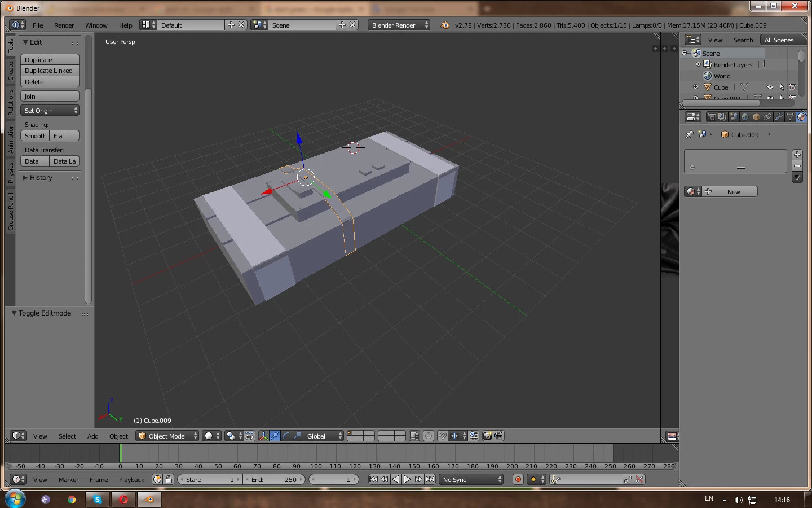Screen dimensions: 812x508
Task: Toggle visibility eye for Cube in outliner
Action: [x=770, y=87]
